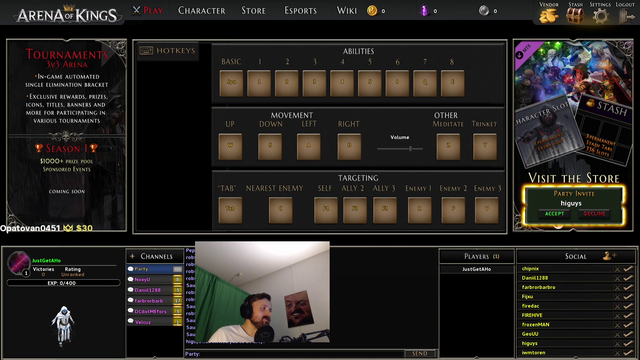Decline GeoUU's request with the X
Image resolution: width=640 pixels, height=360 pixels.
(618, 335)
